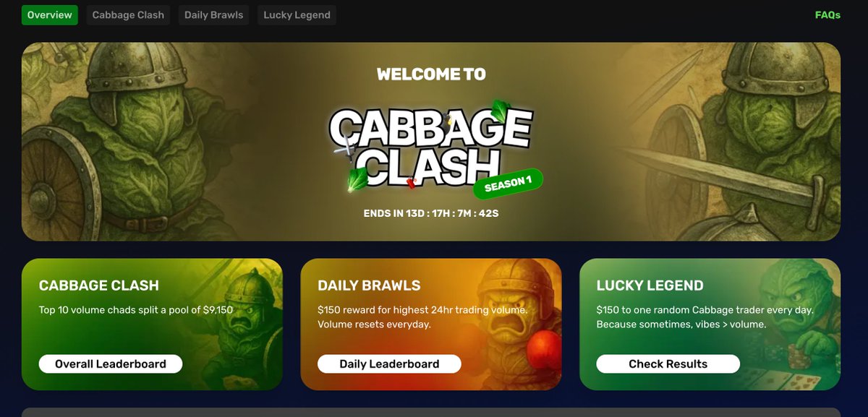Click the Lucky Legend card heading
This screenshot has height=417, width=868.
pyautogui.click(x=650, y=285)
